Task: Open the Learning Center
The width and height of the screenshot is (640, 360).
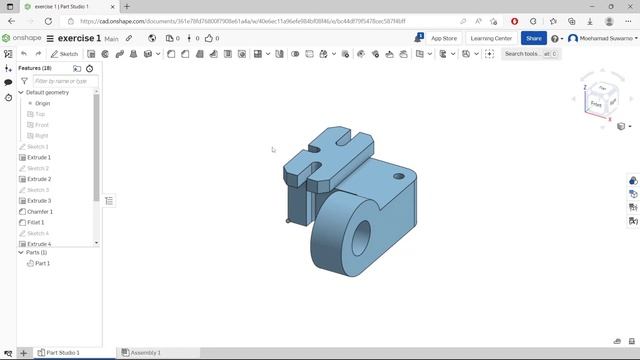Action: [x=491, y=38]
